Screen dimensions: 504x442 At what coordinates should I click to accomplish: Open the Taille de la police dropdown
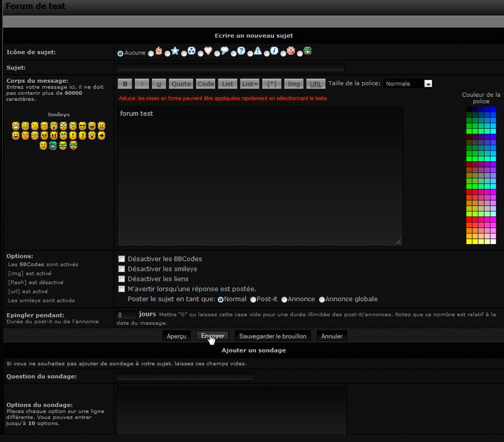[408, 84]
